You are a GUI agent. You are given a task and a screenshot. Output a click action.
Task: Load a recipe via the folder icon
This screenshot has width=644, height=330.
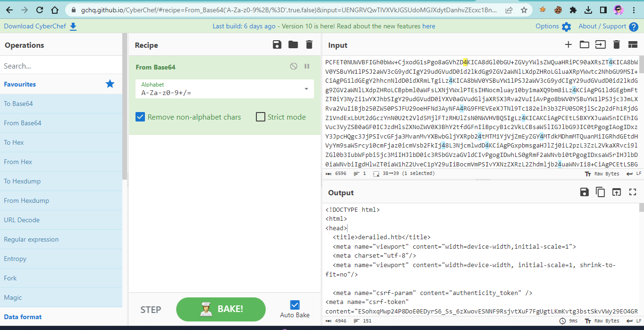tap(293, 45)
